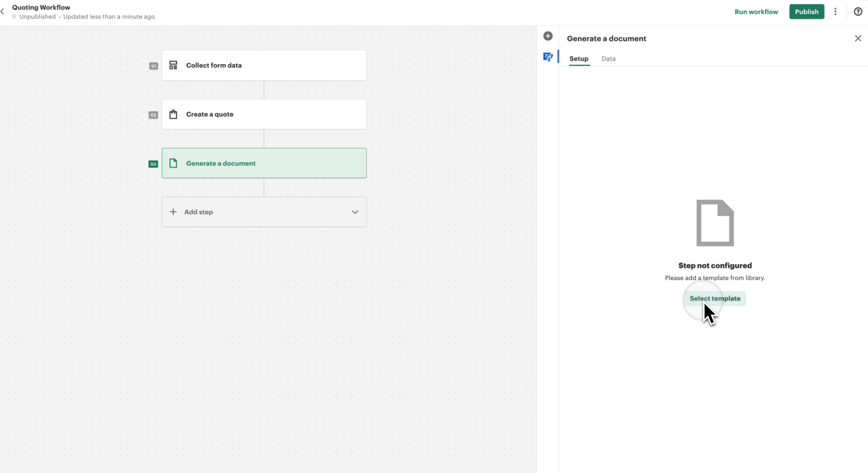Click the back arrow next to Quoting Workflow

[x=4, y=11]
